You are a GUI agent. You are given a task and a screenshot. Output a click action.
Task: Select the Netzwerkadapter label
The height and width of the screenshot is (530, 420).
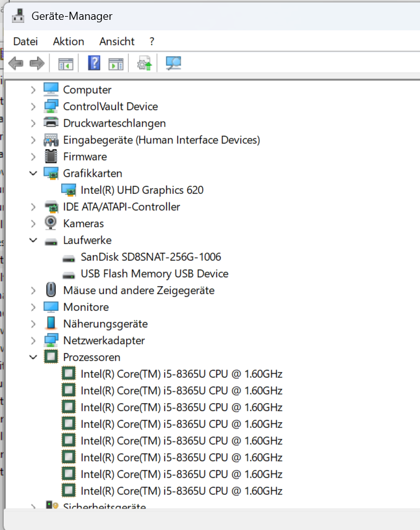click(x=104, y=341)
